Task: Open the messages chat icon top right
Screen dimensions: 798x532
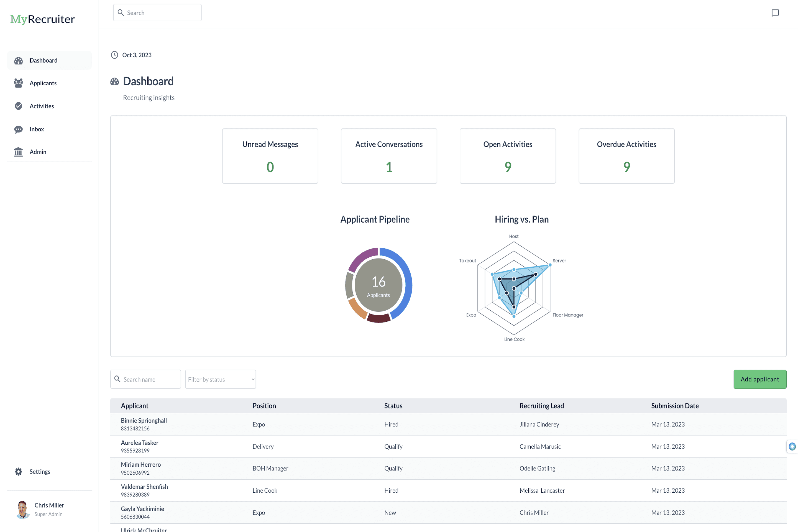Action: (776, 13)
